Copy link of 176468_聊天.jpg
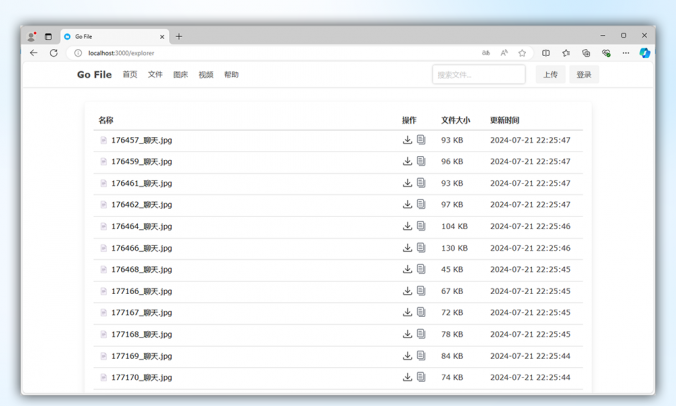Image resolution: width=676 pixels, height=406 pixels. [421, 269]
